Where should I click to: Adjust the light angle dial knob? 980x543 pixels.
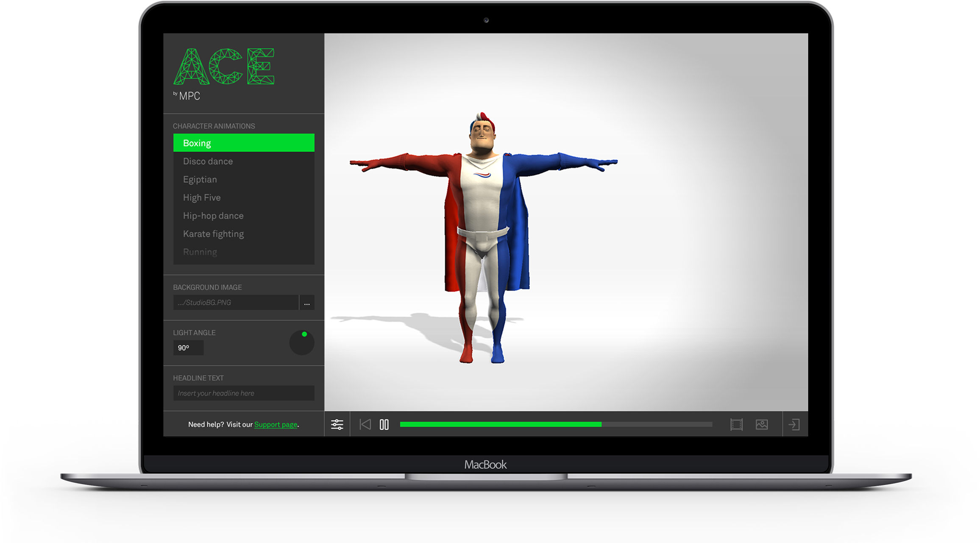[x=302, y=343]
